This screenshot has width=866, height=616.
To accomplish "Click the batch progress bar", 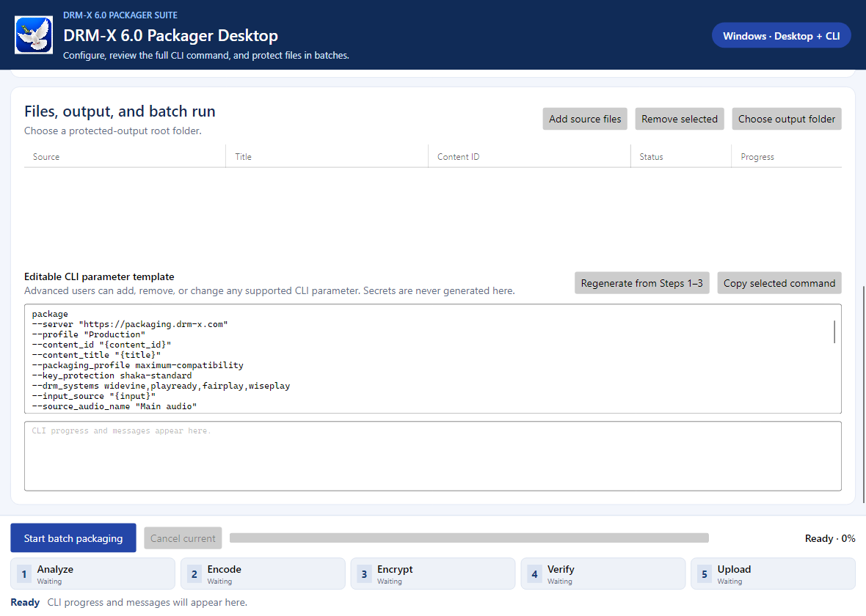I will point(469,538).
